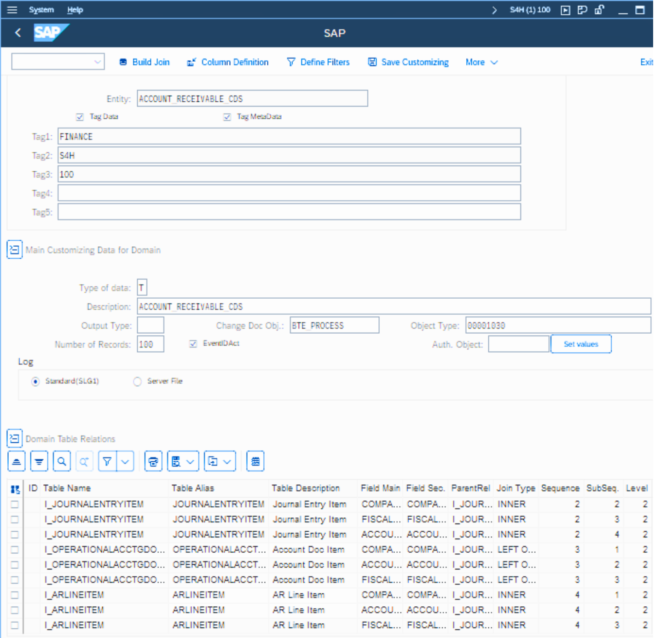Viewport: 672px width, 638px height.
Task: Click the Build Join button
Action: pos(145,62)
